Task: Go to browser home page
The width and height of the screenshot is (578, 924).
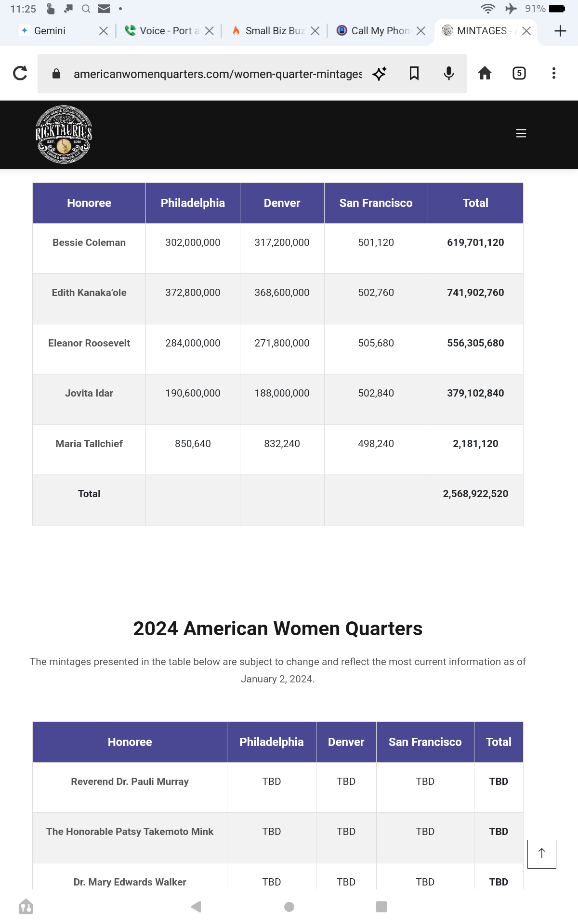Action: 485,73
